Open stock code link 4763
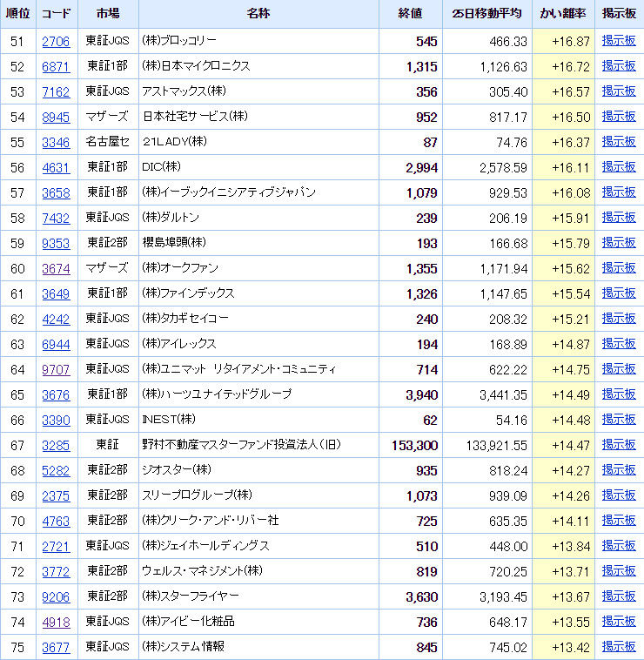 point(56,521)
